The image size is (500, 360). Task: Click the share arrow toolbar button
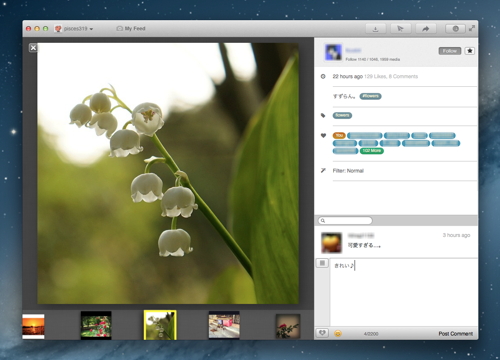click(x=426, y=29)
